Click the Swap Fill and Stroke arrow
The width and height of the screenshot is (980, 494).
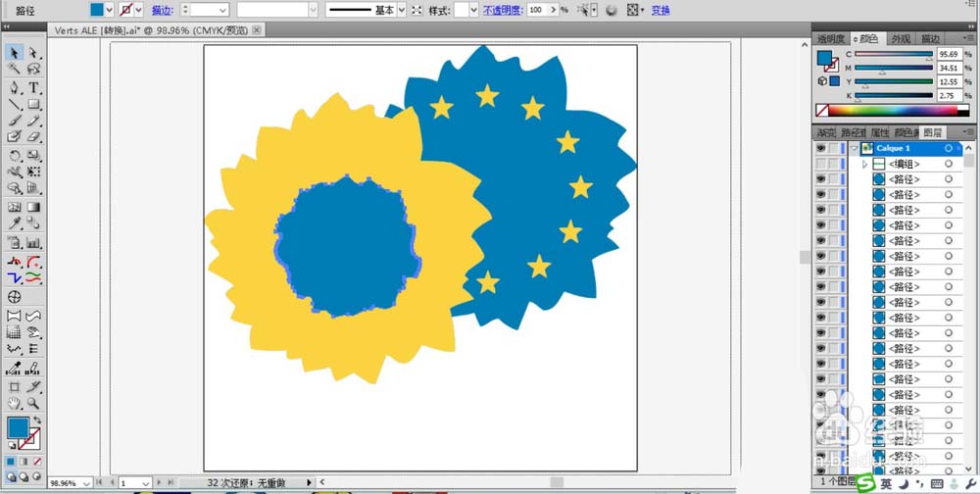click(x=37, y=420)
